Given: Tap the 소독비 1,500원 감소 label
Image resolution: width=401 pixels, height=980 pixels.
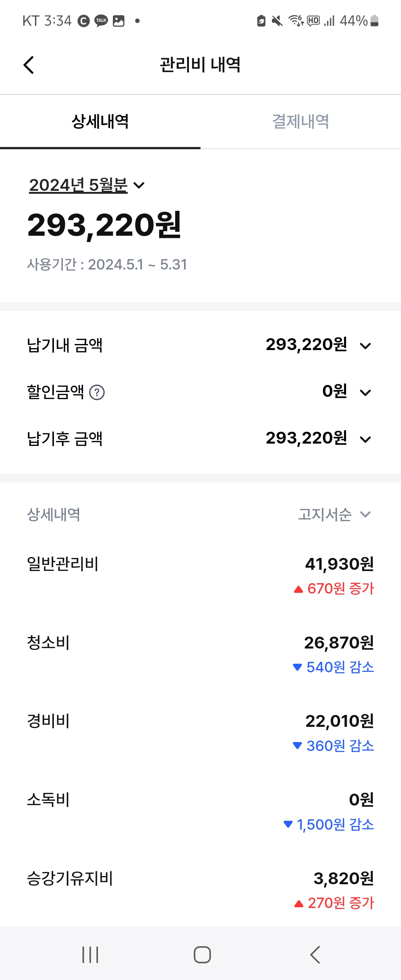Looking at the screenshot, I should tap(329, 824).
